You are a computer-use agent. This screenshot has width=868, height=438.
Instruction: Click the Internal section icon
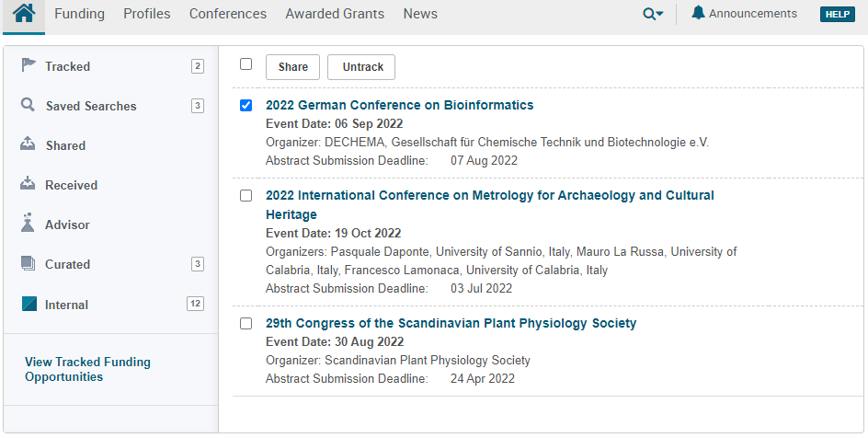click(x=29, y=304)
